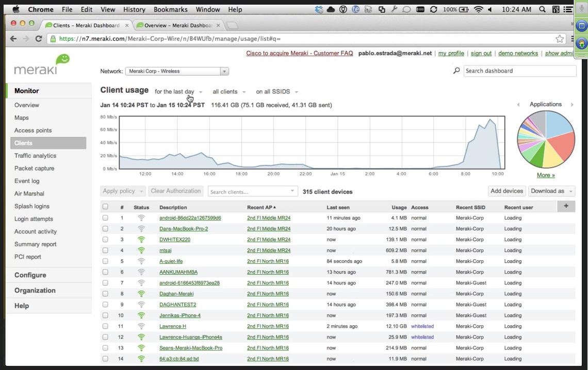
Task: Open the 'More »' applications link
Action: coord(546,175)
